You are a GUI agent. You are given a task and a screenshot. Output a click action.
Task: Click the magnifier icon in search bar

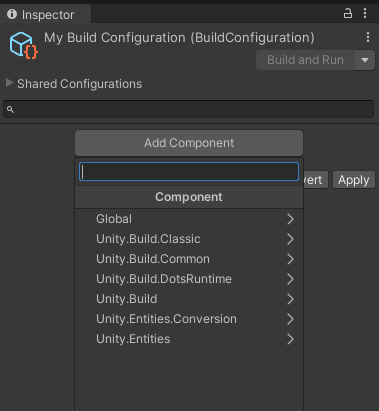[10, 109]
